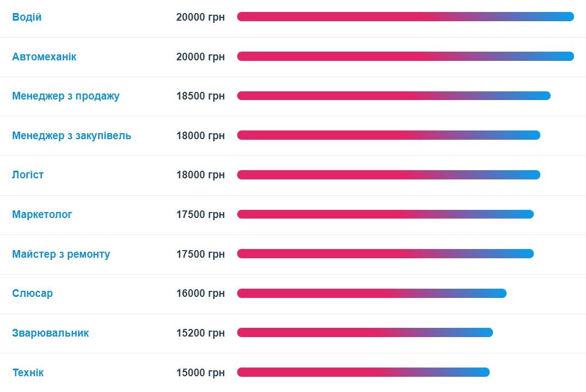Click the 20000 грн value for Водій
This screenshot has width=586, height=392.
click(x=200, y=17)
